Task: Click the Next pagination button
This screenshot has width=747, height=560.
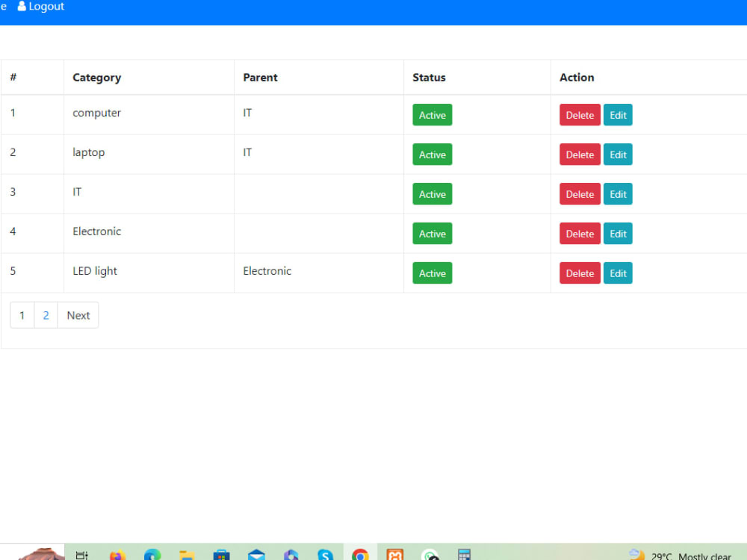Action: pyautogui.click(x=78, y=315)
